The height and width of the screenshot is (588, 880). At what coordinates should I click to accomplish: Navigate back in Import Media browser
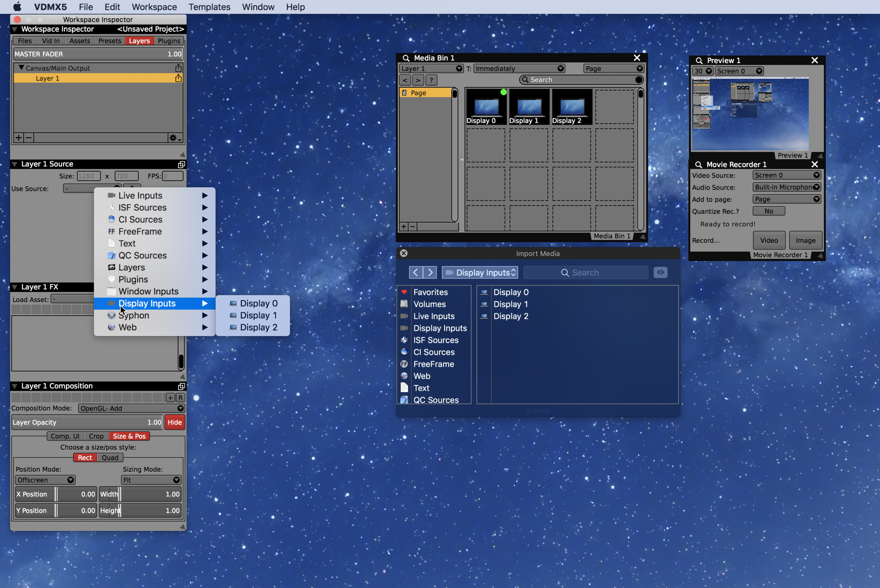tap(416, 273)
